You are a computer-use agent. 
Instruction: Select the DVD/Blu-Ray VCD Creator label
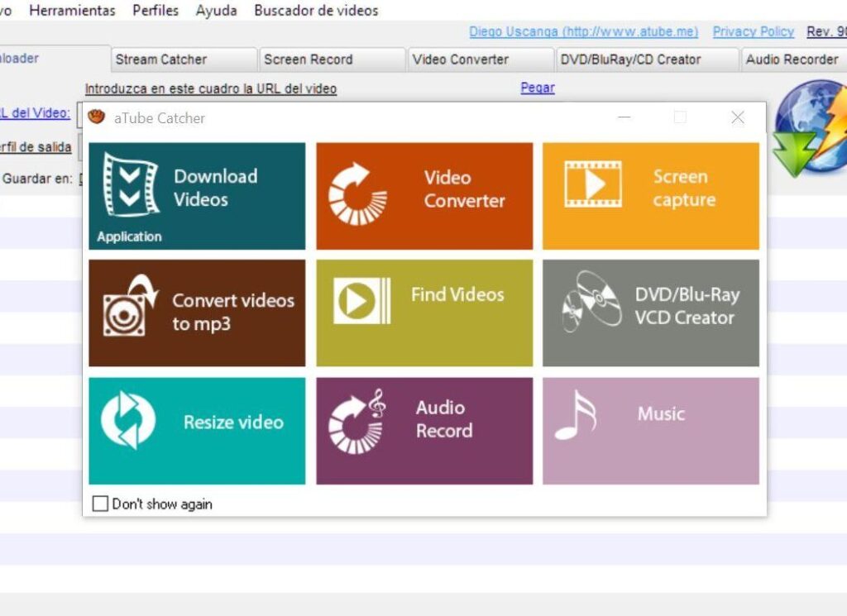tap(687, 306)
